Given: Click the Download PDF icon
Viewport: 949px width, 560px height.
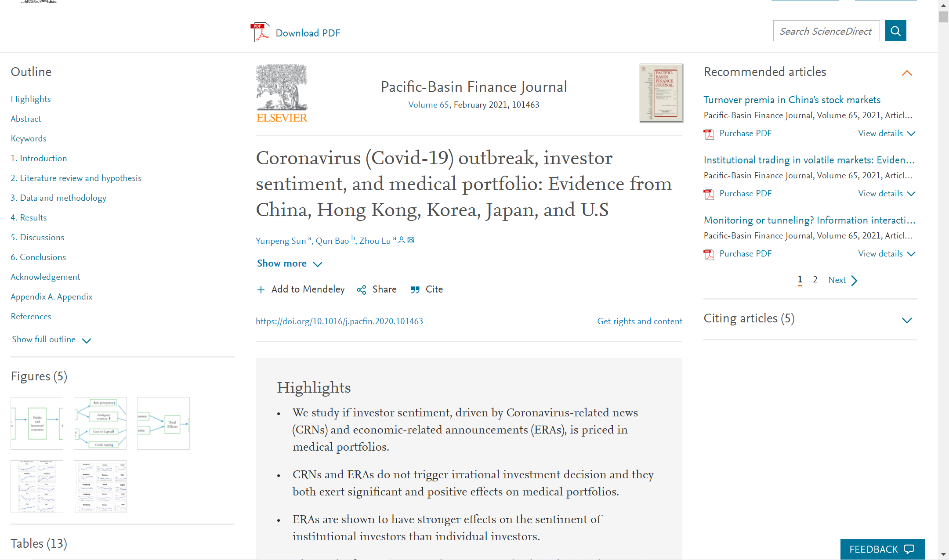Looking at the screenshot, I should [x=261, y=33].
